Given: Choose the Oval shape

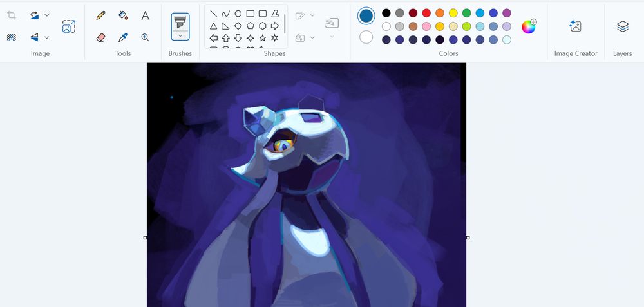Looking at the screenshot, I should point(238,14).
